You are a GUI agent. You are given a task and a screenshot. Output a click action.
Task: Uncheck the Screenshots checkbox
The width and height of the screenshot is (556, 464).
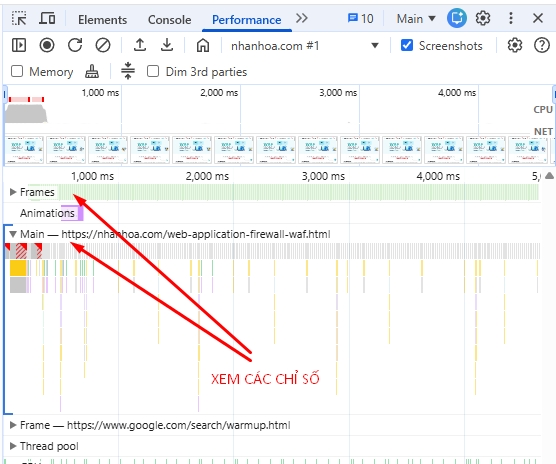coord(407,45)
